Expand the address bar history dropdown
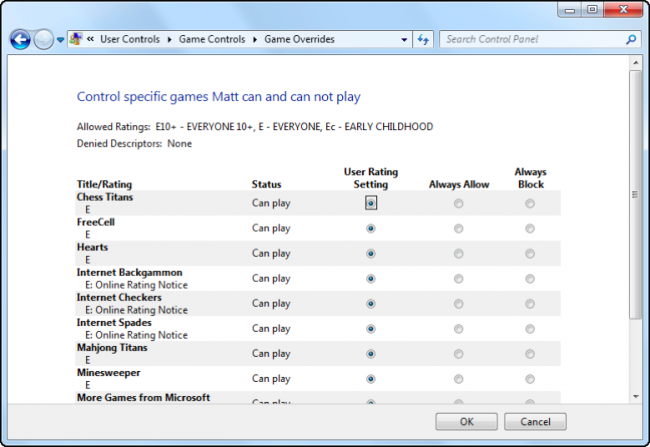Screen dimensions: 650x447 [404, 40]
